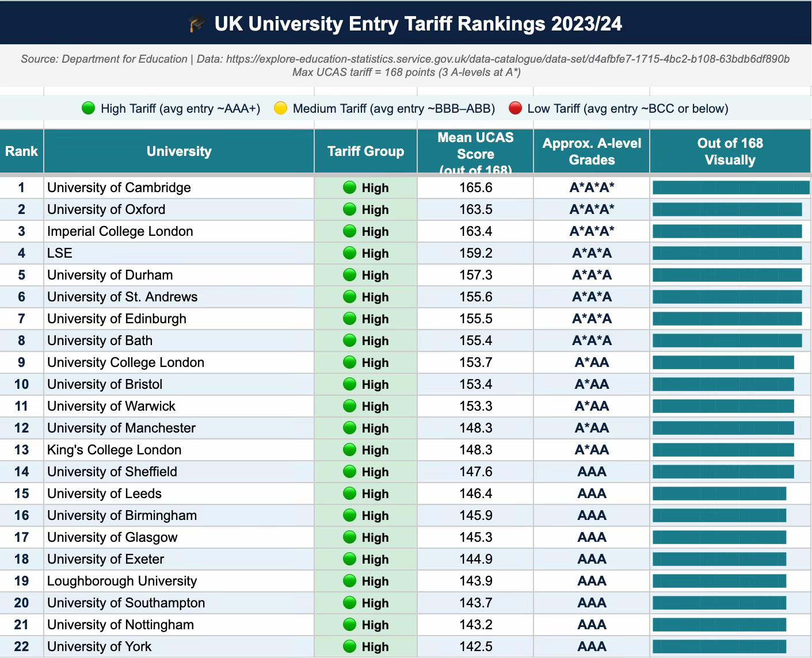Screen dimensions: 812x658
Task: Click the green dot for King's College London
Action: coord(349,450)
